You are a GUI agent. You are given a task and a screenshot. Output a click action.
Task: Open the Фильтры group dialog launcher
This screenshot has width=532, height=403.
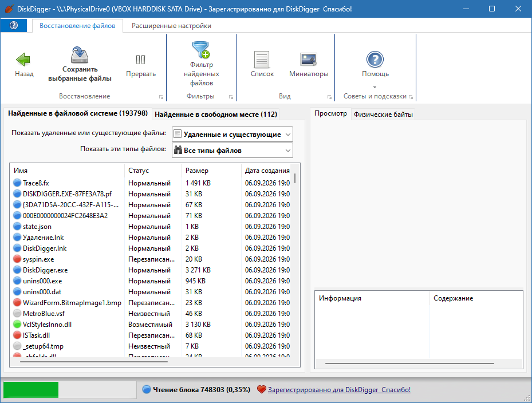click(x=231, y=97)
